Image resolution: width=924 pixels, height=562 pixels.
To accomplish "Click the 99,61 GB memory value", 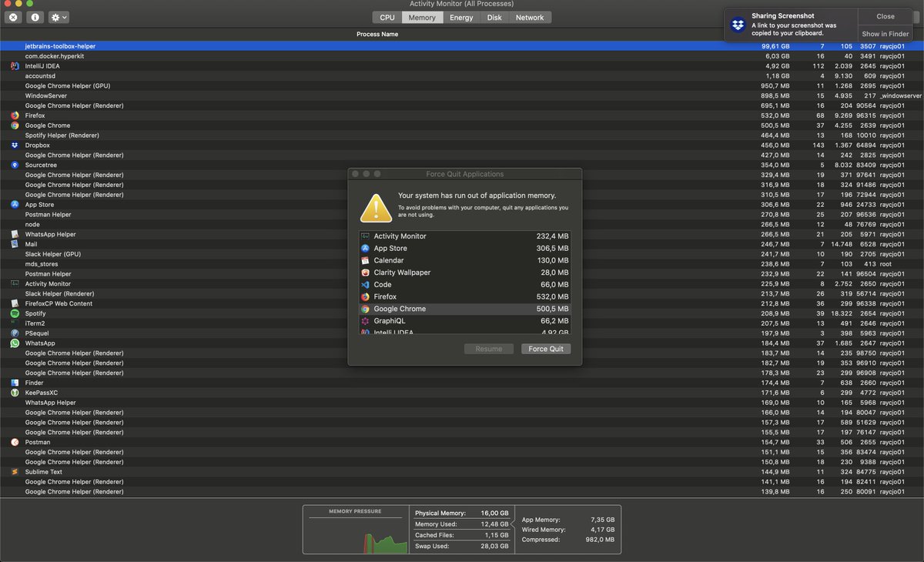I will point(775,46).
